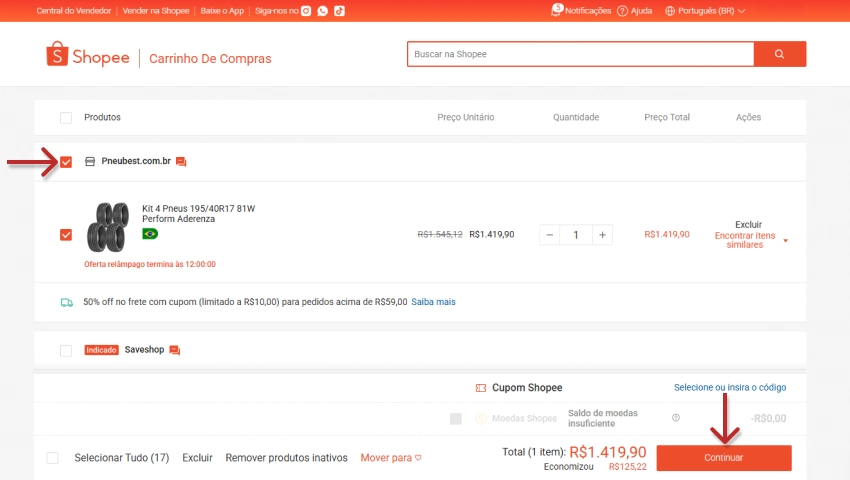850x480 pixels.
Task: Uncheck the Pneubest.com.br shop checkbox
Action: [66, 162]
